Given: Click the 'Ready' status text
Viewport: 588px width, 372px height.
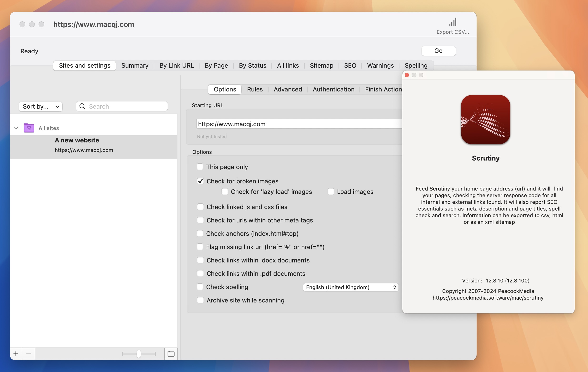Looking at the screenshot, I should [x=29, y=51].
